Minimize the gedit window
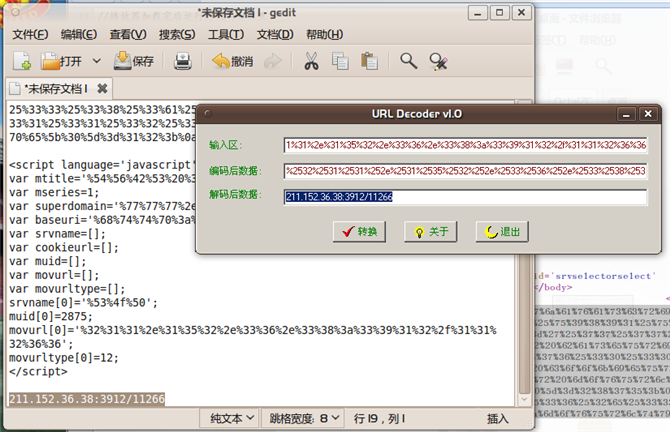Image resolution: width=670 pixels, height=432 pixels. (x=478, y=12)
